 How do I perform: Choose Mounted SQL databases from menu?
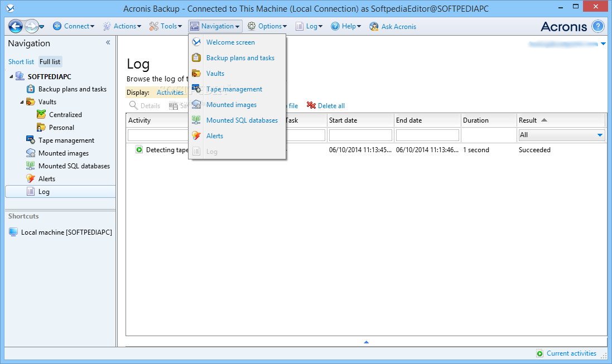point(237,120)
